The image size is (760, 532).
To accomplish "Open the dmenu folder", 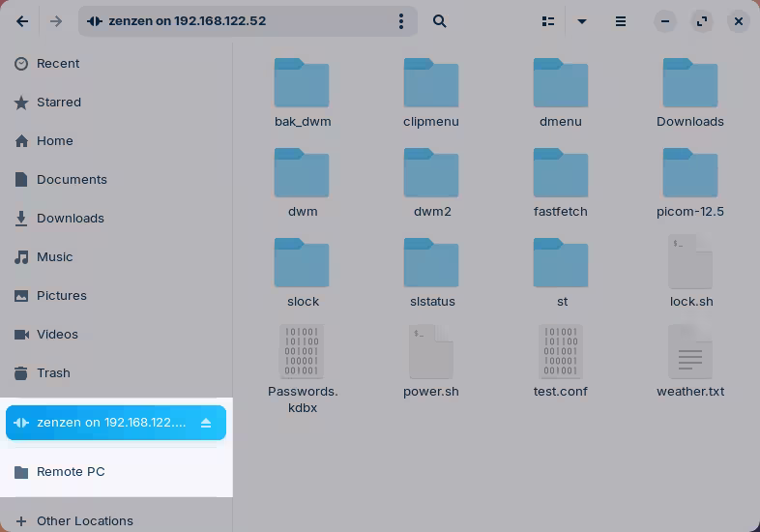I will tap(561, 83).
